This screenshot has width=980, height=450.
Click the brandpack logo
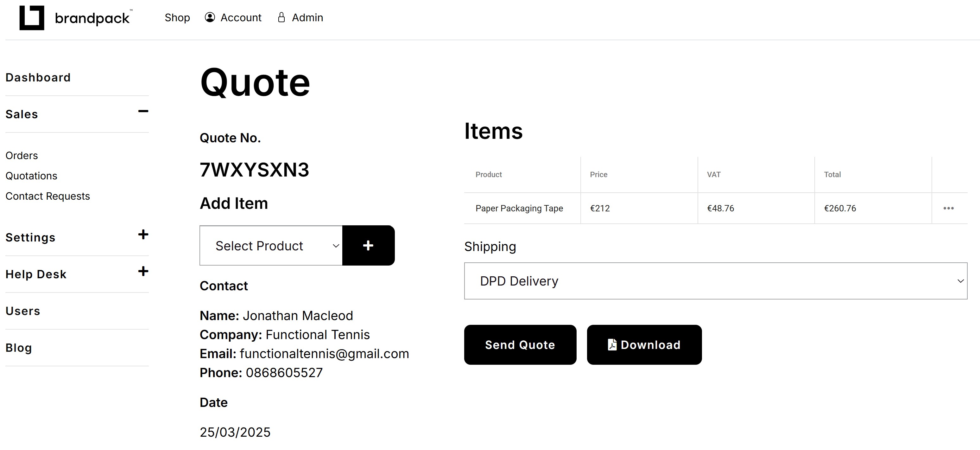coord(76,18)
